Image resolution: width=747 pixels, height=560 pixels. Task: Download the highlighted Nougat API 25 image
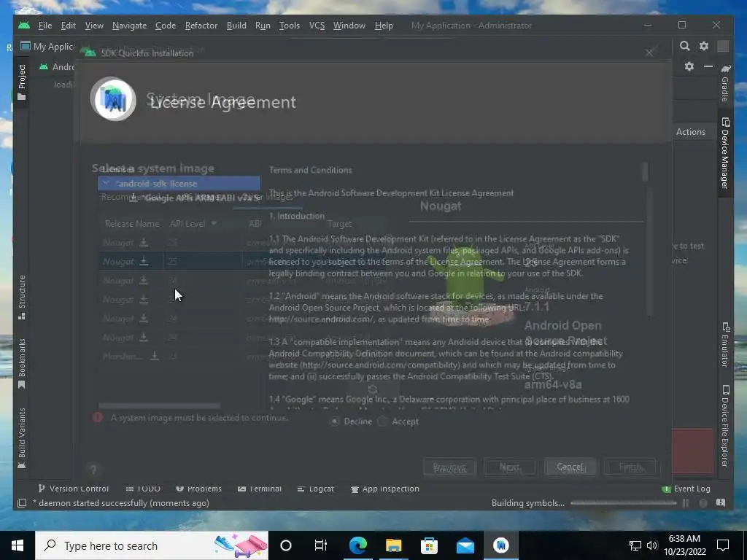[x=144, y=262]
